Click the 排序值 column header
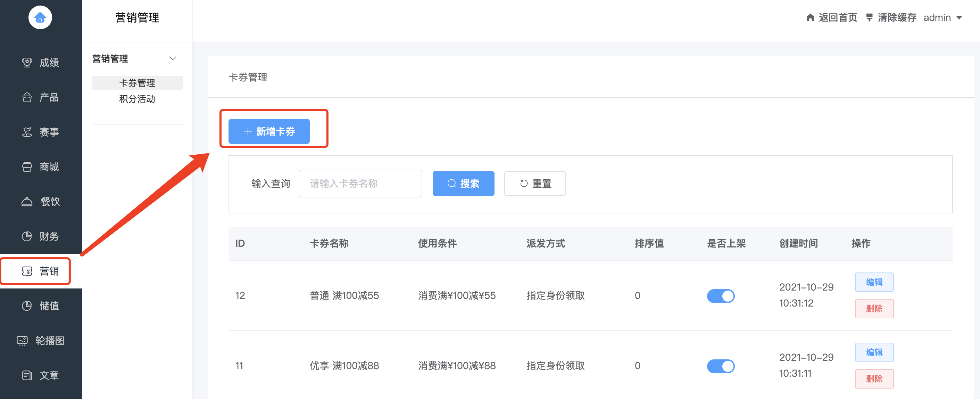This screenshot has width=980, height=399. point(649,243)
